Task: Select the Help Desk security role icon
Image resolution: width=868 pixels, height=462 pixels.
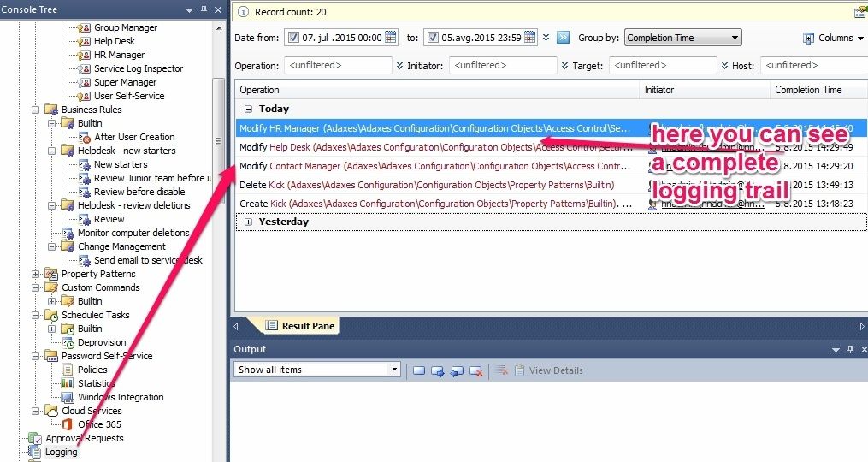Action: [x=84, y=42]
